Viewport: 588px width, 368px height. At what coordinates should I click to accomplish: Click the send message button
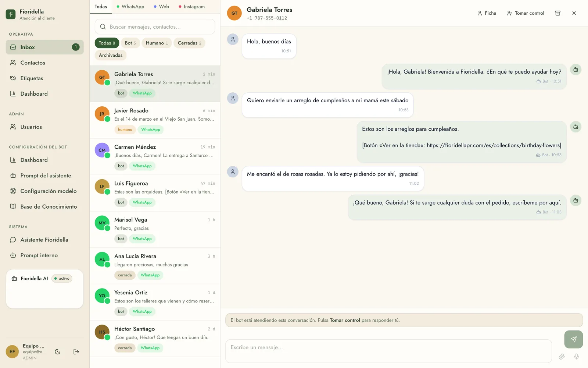(573, 339)
